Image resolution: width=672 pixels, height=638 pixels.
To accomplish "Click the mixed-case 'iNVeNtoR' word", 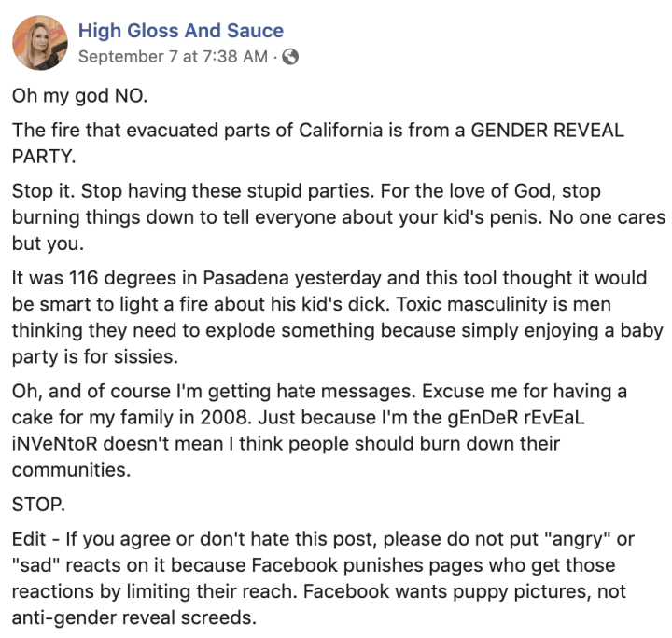I will [55, 444].
